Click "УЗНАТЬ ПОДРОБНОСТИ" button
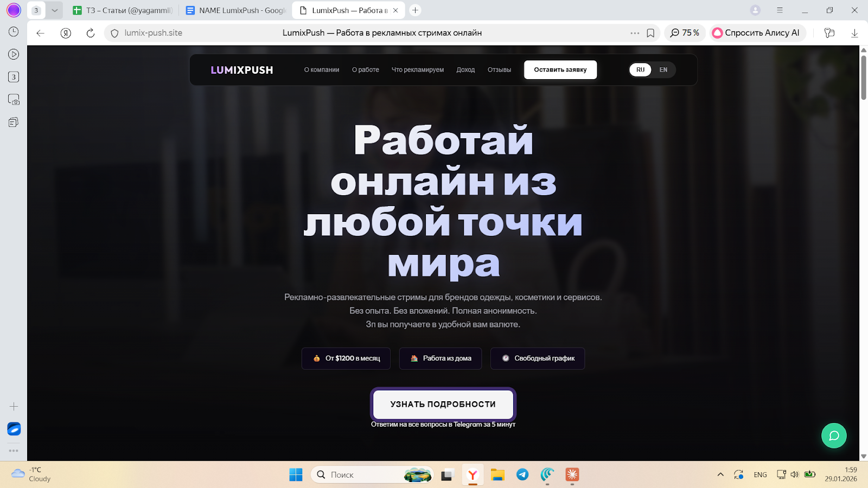Image resolution: width=868 pixels, height=488 pixels. [443, 404]
